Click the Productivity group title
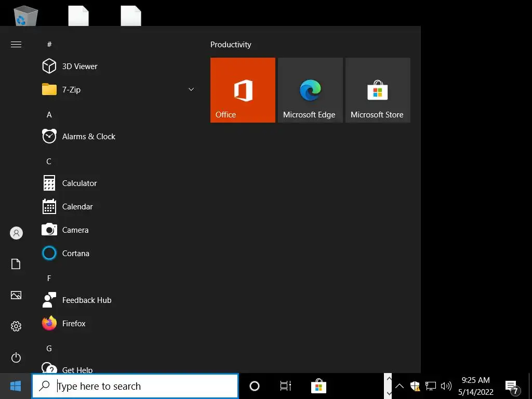532x399 pixels. tap(231, 45)
